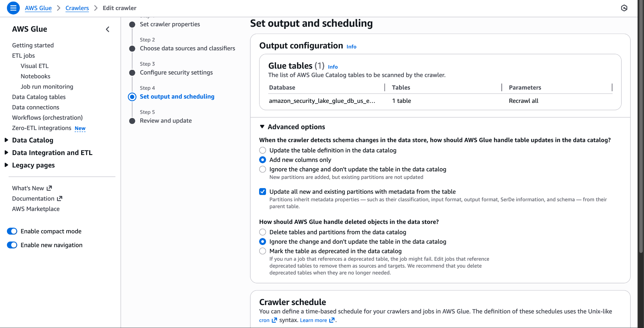The width and height of the screenshot is (644, 328).
Task: Open Documentation external link icon
Action: [x=59, y=198]
